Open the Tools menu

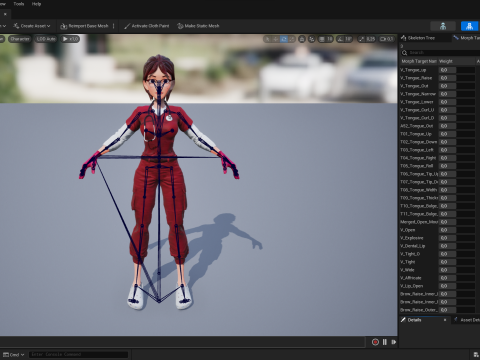point(19,4)
